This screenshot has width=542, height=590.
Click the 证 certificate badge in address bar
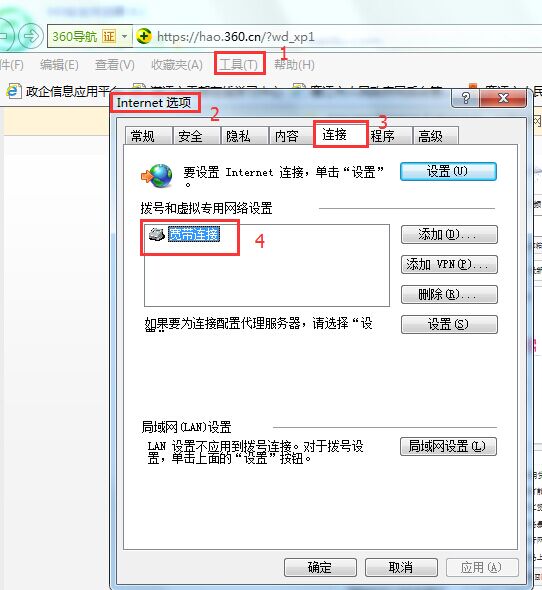[109, 36]
